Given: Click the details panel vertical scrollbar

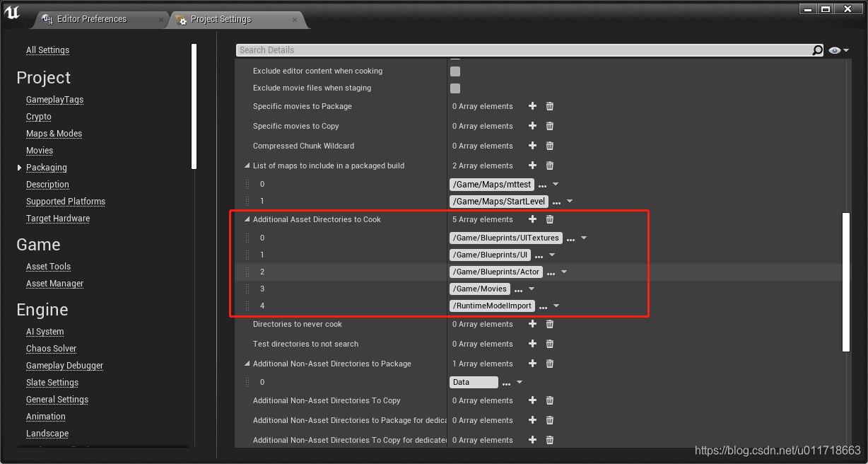Looking at the screenshot, I should 846,282.
